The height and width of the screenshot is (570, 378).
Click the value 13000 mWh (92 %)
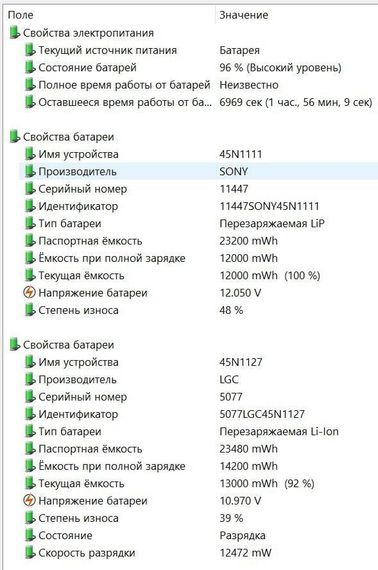267,483
